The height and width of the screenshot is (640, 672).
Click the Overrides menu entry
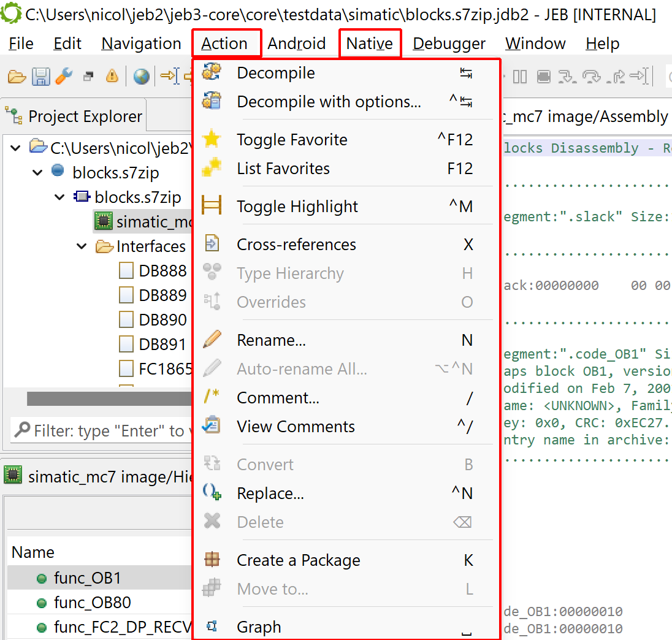pyautogui.click(x=346, y=302)
